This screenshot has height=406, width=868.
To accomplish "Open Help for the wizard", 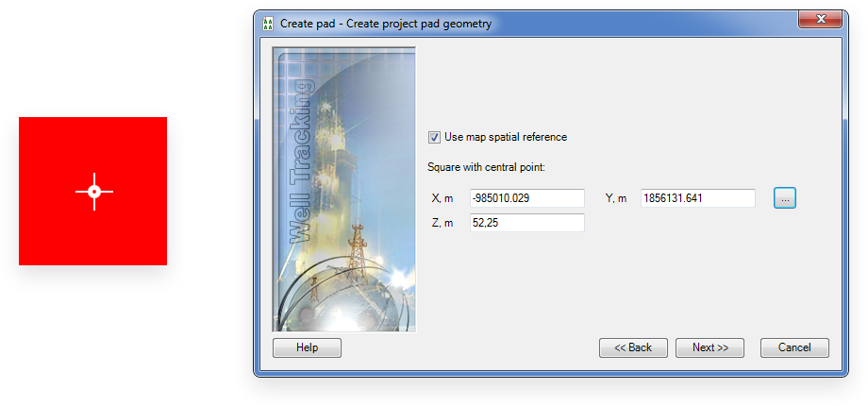I will [308, 347].
